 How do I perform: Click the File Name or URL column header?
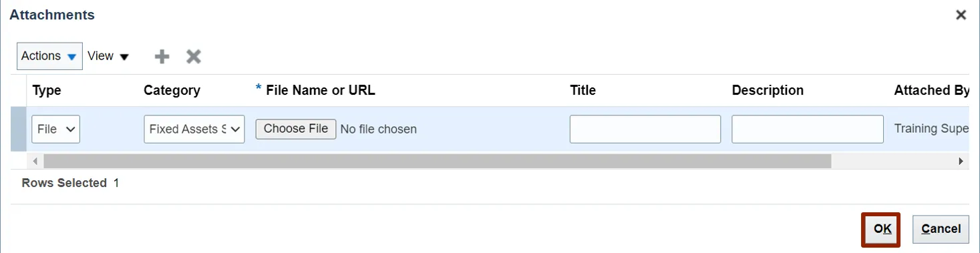click(320, 90)
